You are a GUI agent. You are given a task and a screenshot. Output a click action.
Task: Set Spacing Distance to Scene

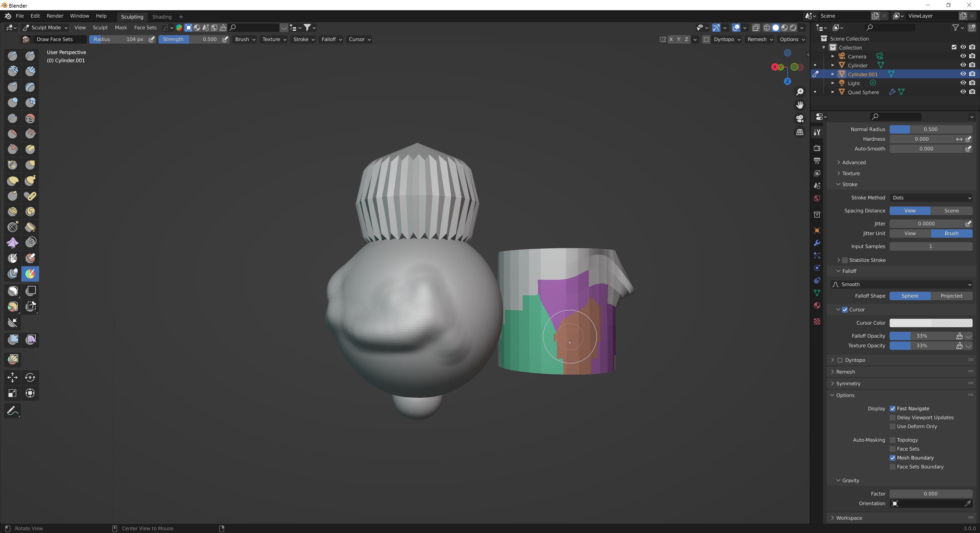point(951,211)
